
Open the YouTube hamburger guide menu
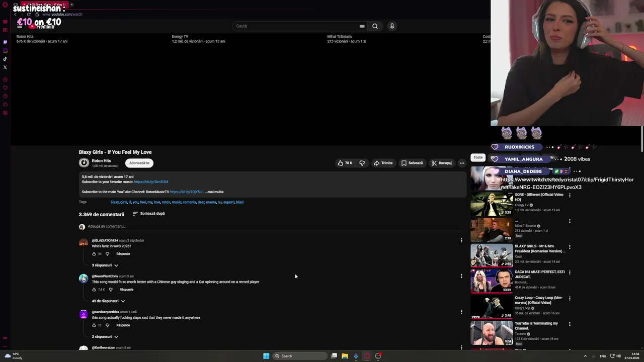[20, 26]
